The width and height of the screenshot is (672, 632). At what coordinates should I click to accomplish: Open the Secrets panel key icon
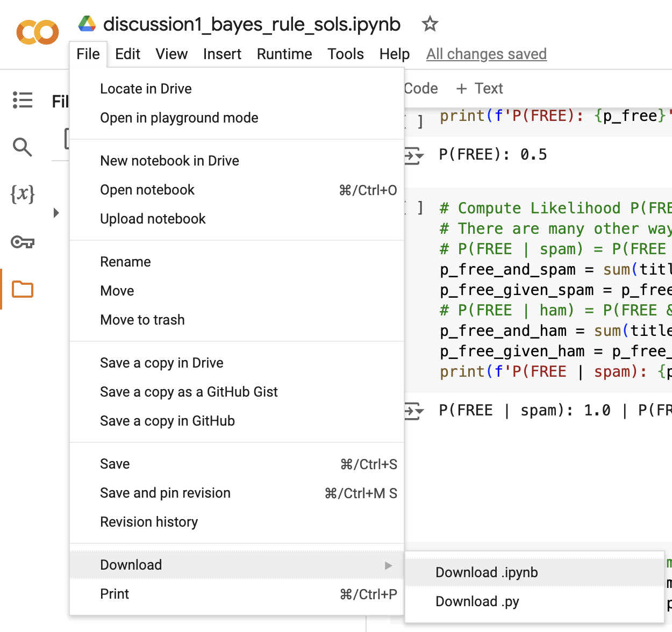click(x=22, y=242)
